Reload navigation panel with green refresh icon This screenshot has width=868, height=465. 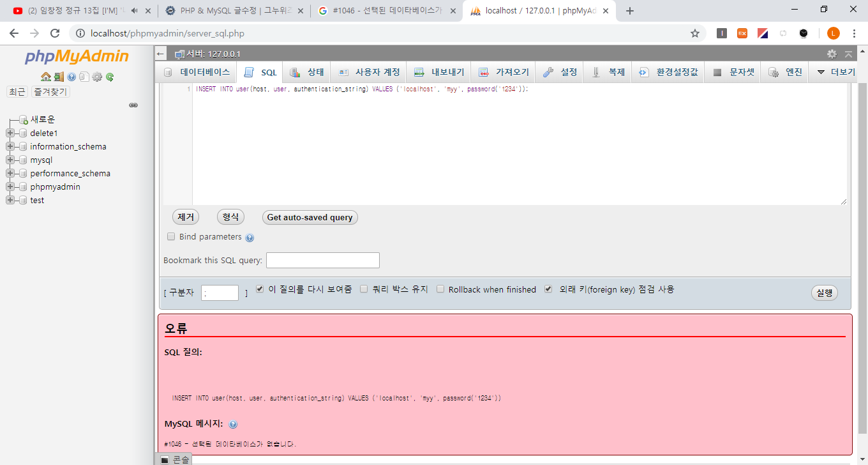[x=110, y=77]
